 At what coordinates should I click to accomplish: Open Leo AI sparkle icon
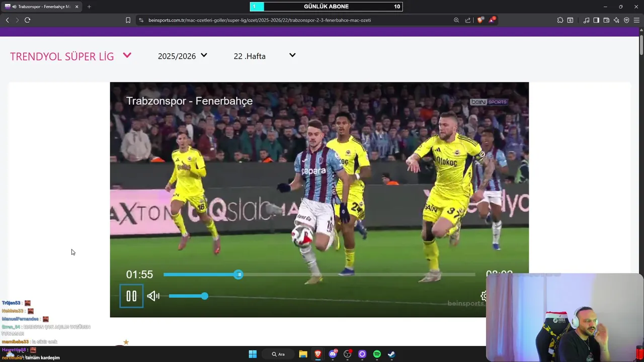click(616, 20)
